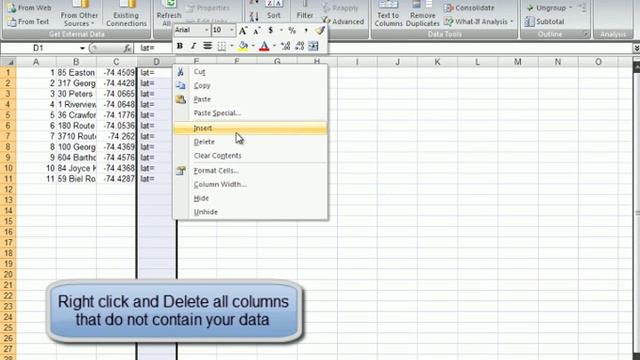Open the Arial font name dropdown
640x360 pixels.
click(206, 30)
